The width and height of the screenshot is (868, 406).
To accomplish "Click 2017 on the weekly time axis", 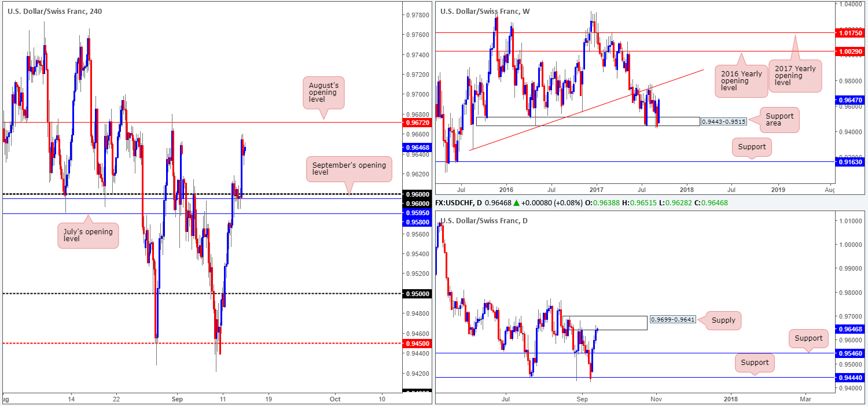I will pos(596,190).
